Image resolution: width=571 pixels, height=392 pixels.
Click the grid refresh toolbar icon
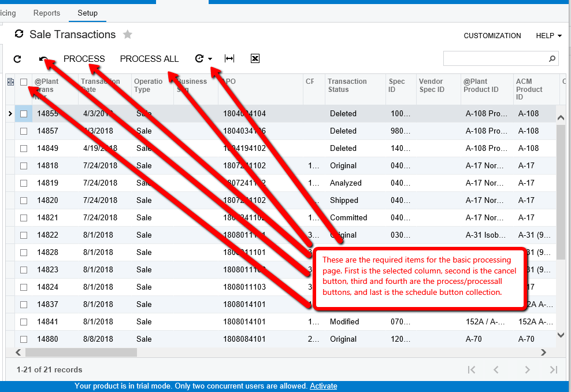(x=17, y=59)
